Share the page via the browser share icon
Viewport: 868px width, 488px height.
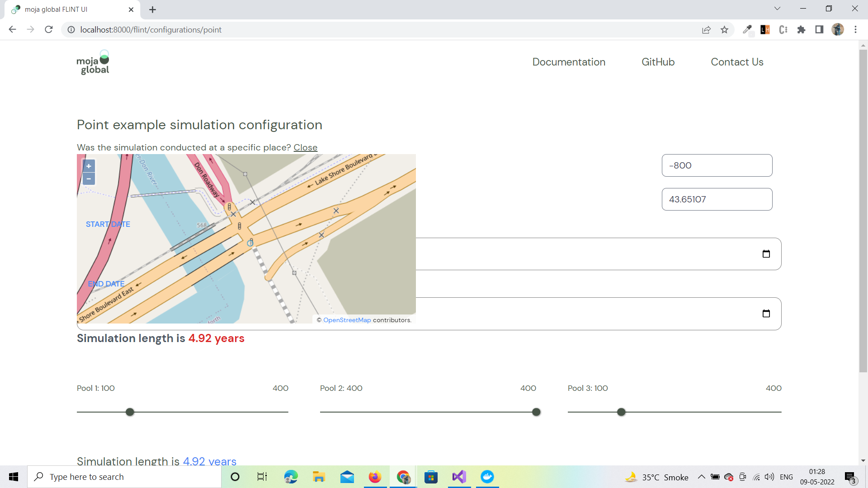click(707, 29)
